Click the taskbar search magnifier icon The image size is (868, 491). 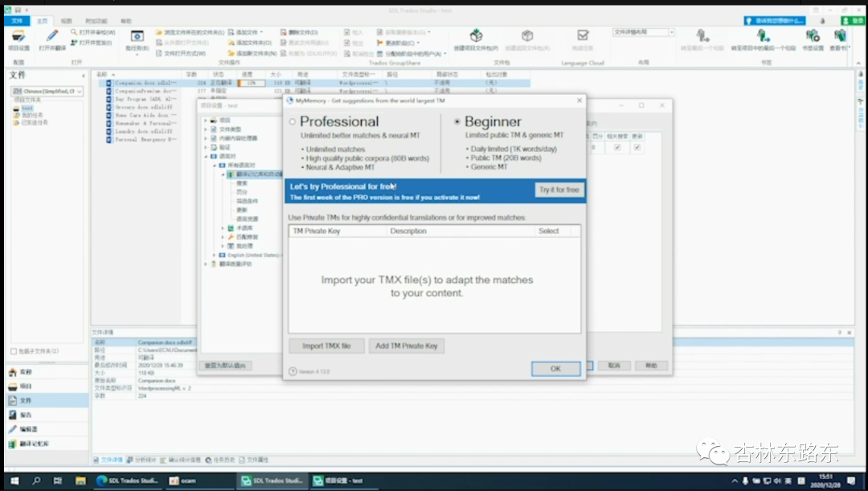[36, 481]
